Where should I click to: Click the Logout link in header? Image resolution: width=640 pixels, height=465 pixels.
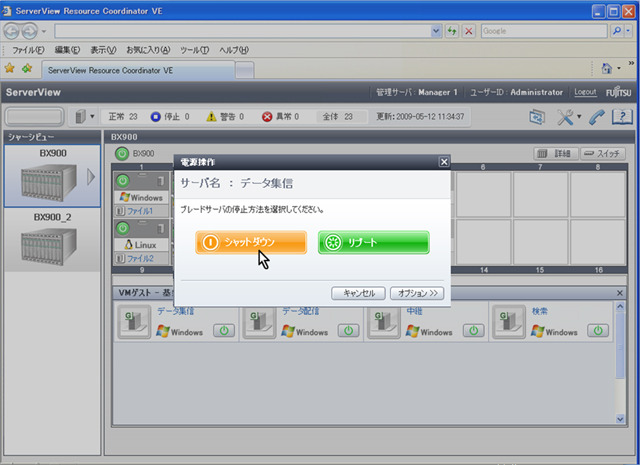coord(585,92)
